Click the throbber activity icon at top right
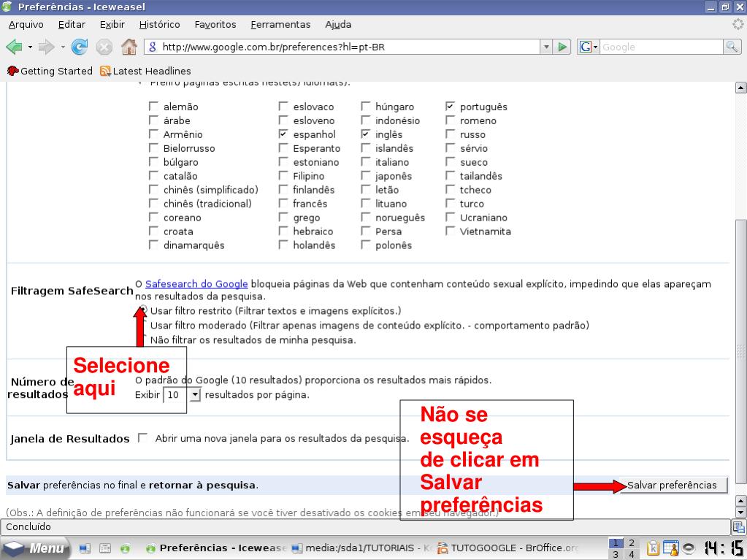747x560 pixels. [x=738, y=24]
